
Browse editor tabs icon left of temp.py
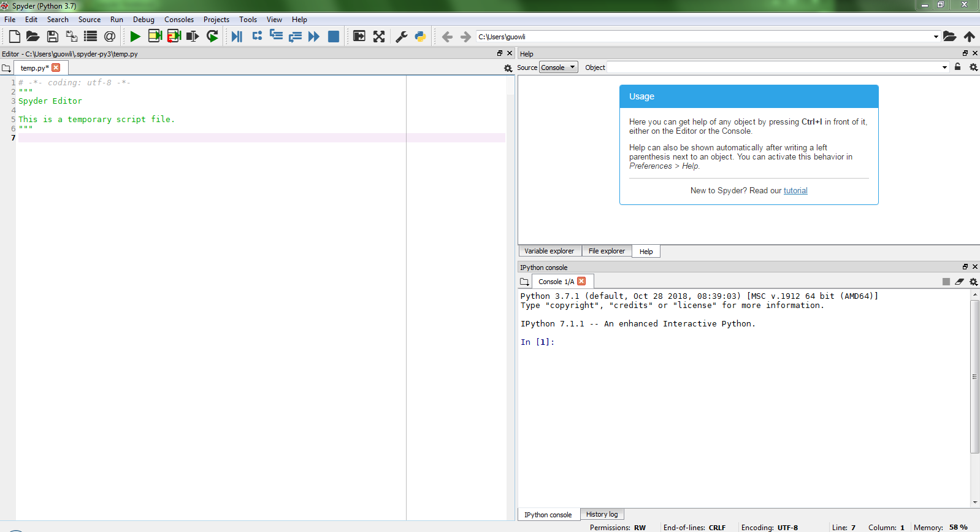click(x=6, y=68)
